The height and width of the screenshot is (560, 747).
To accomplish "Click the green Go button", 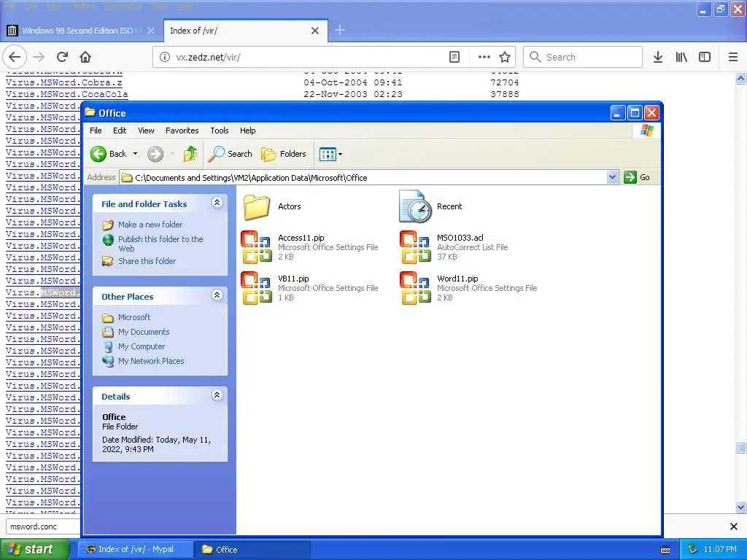I will pos(638,177).
